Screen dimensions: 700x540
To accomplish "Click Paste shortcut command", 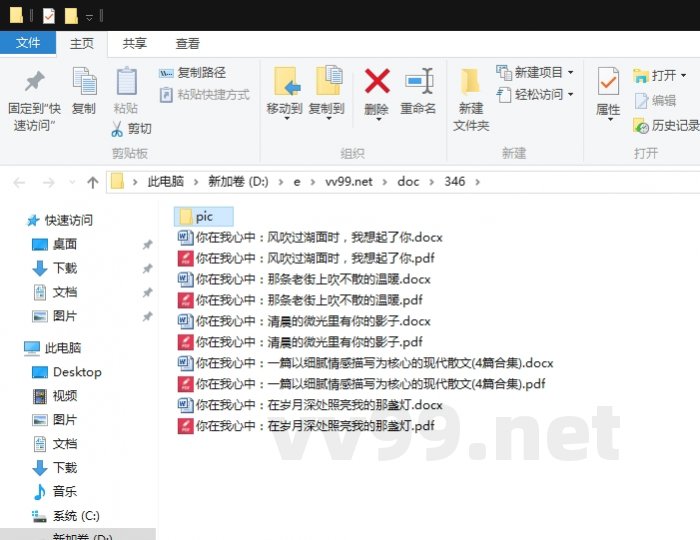I will pos(204,95).
